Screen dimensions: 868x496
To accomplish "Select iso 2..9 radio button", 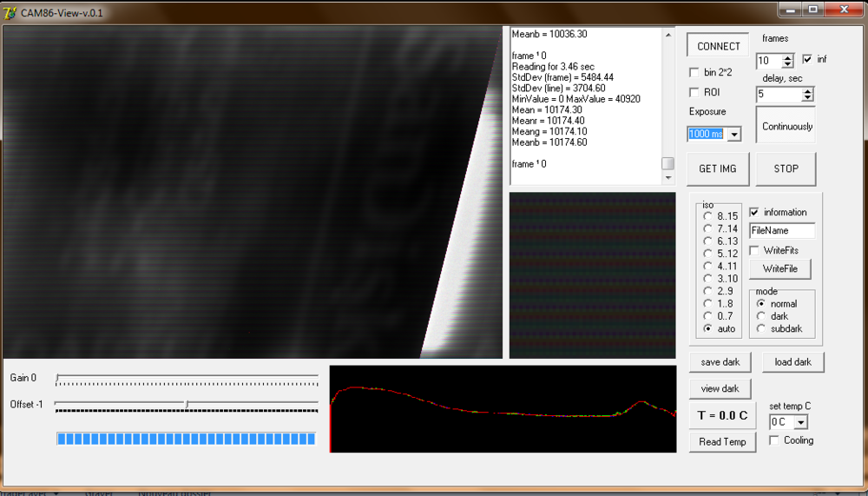I will 707,291.
